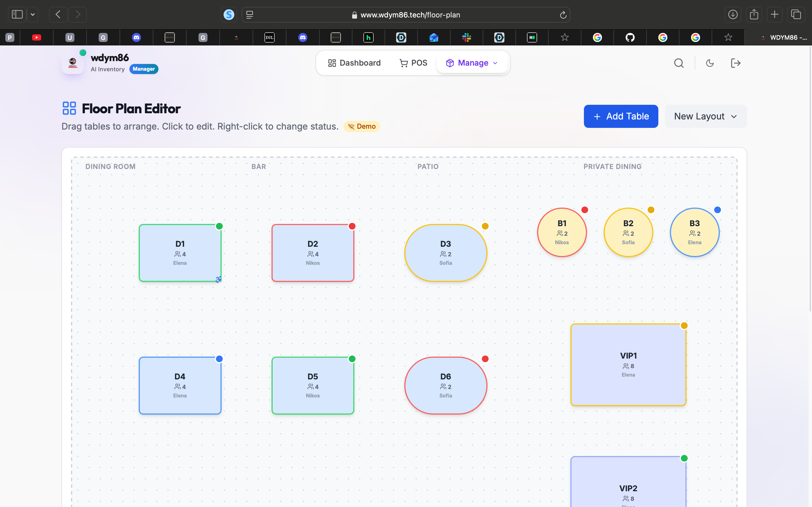Click the wdym86 logo avatar

pos(72,63)
